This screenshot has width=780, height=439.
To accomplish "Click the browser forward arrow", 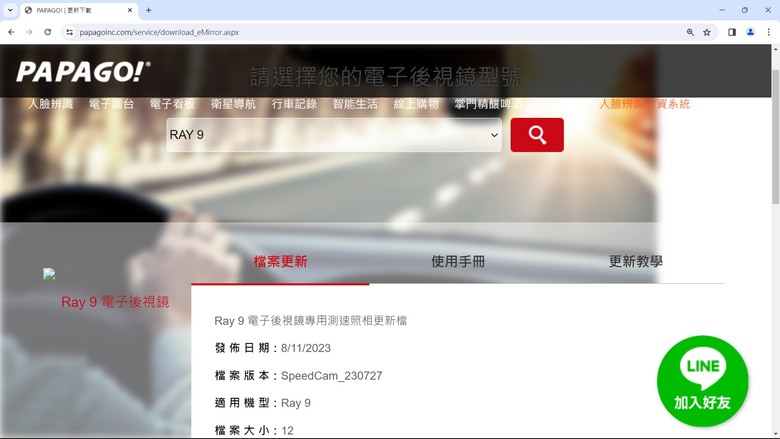I will click(29, 32).
